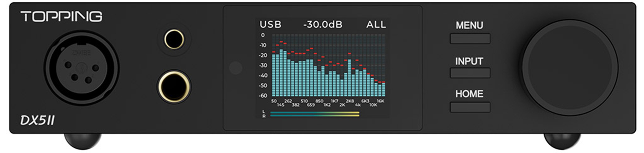The image size is (644, 153).
Task: Click the ALL output indicator on the display
Action: (376, 24)
